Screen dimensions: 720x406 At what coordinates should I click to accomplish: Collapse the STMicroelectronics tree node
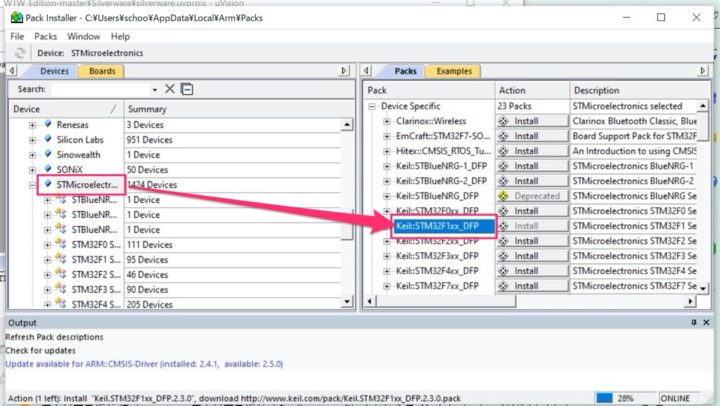33,185
